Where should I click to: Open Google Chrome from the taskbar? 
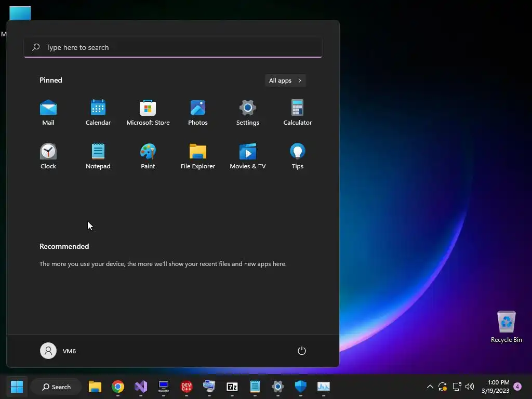coord(118,387)
